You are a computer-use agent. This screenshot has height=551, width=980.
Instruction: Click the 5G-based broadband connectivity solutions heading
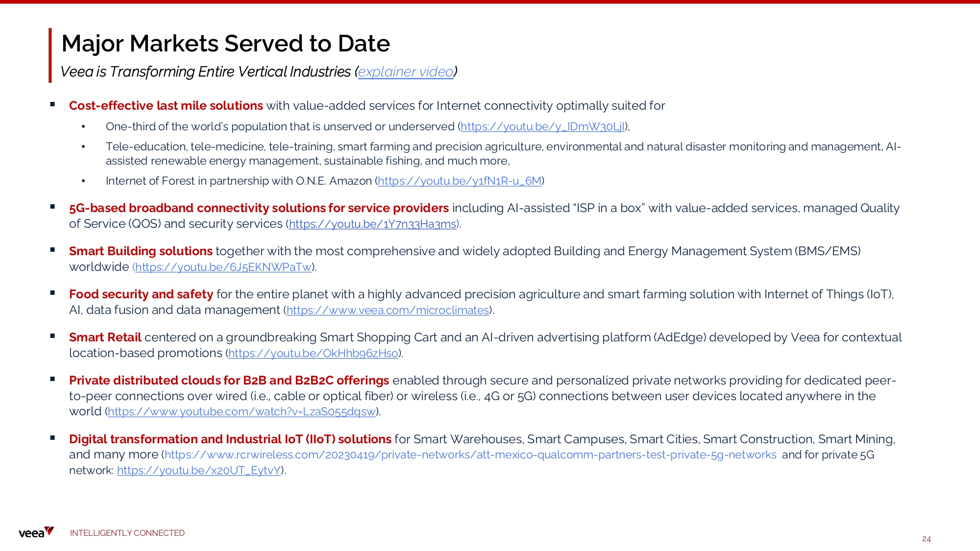tap(259, 208)
